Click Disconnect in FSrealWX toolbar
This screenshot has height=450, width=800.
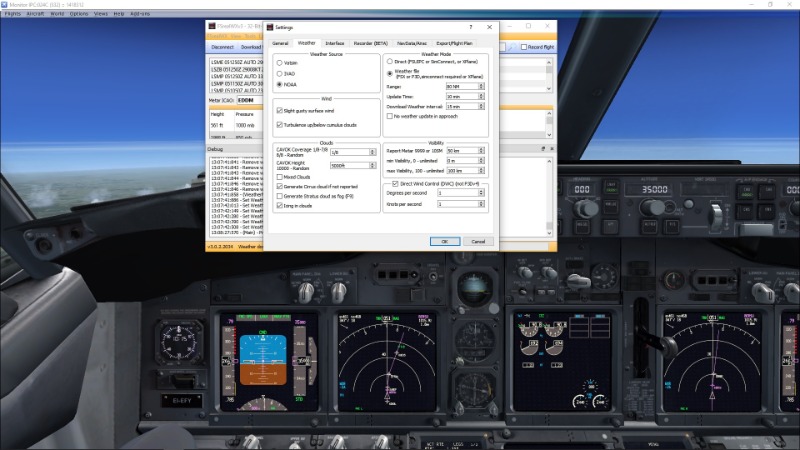click(x=222, y=47)
